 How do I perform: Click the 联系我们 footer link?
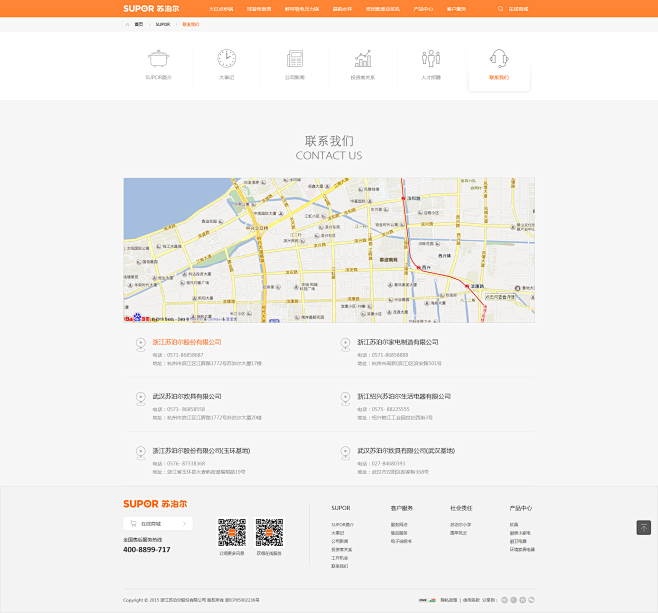tap(339, 566)
